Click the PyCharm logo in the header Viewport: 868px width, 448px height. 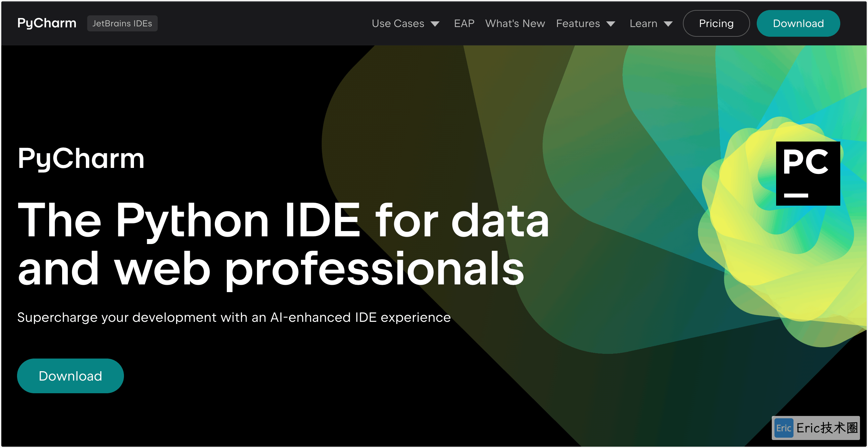47,23
